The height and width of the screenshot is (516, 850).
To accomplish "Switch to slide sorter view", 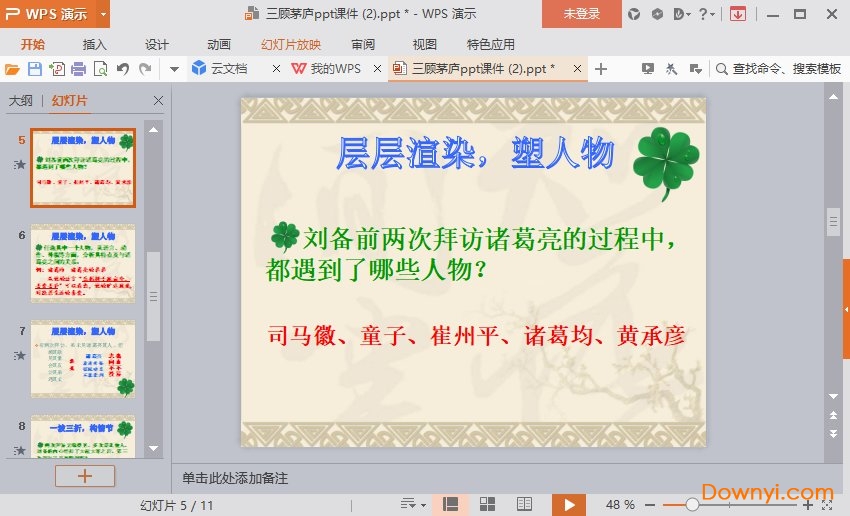I will click(487, 505).
